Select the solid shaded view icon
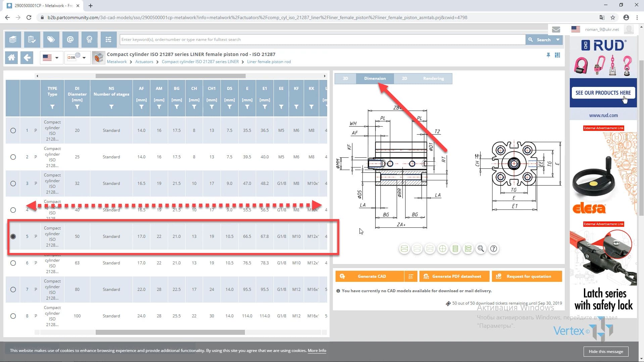The width and height of the screenshot is (644, 362). click(x=404, y=249)
